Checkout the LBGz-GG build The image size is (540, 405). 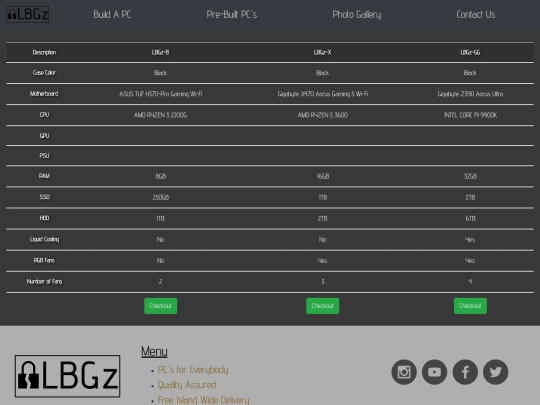tap(470, 306)
